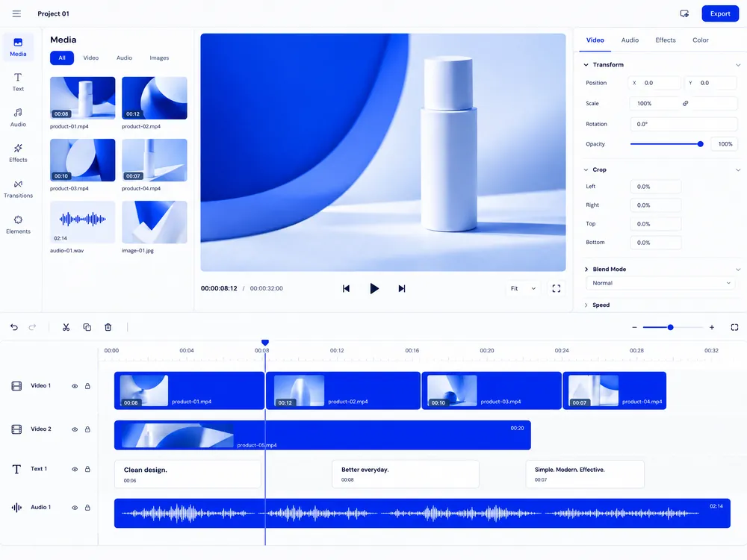Open the Text sidebar panel
Screen dimensions: 747x560
click(x=18, y=82)
